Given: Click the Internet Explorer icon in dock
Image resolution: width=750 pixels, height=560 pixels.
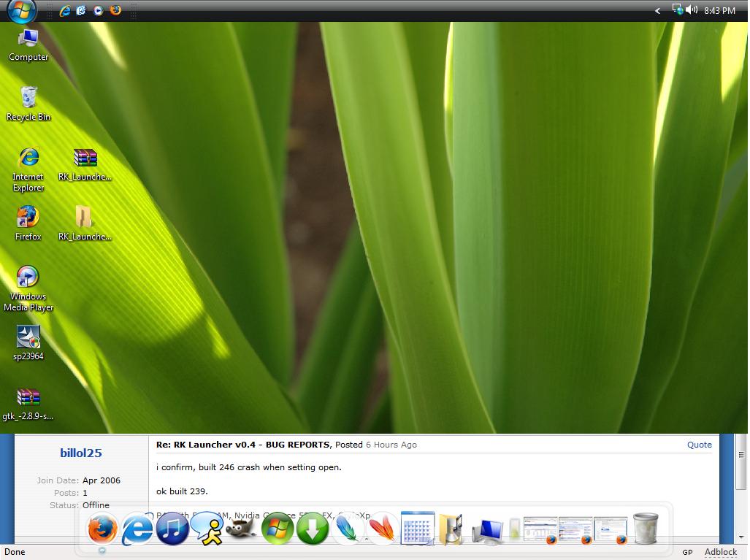Looking at the screenshot, I should (x=137, y=529).
